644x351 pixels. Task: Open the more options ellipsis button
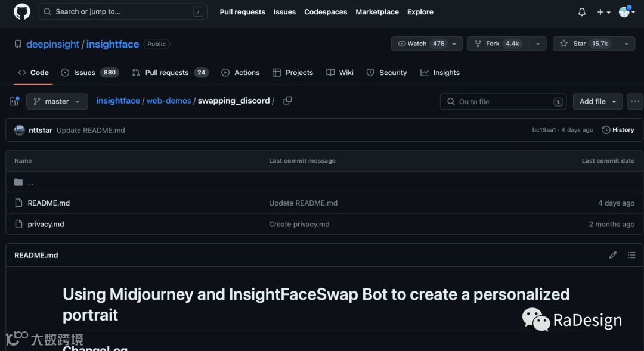[634, 101]
